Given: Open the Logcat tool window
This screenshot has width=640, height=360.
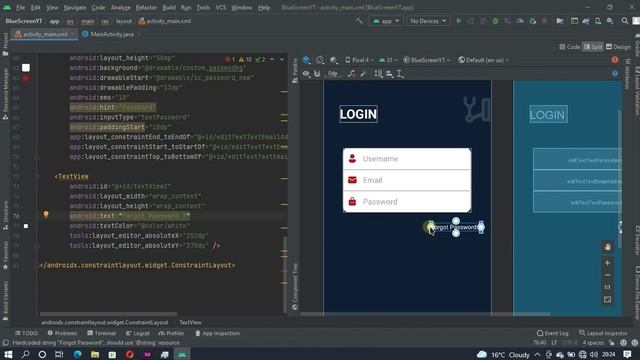Looking at the screenshot, I should point(138,333).
